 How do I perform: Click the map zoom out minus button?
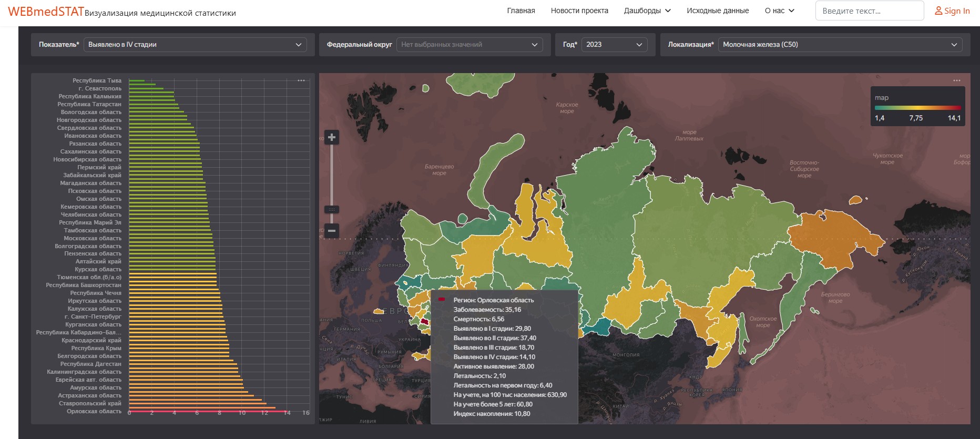tap(331, 230)
